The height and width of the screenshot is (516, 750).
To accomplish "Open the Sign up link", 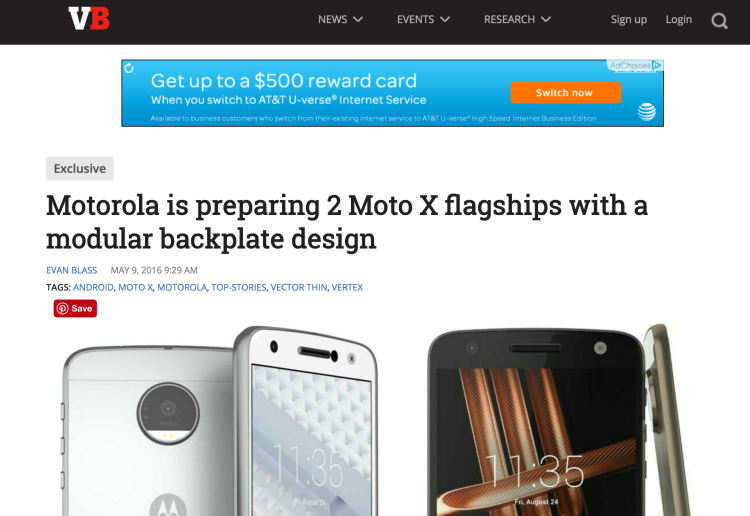I will click(x=629, y=20).
